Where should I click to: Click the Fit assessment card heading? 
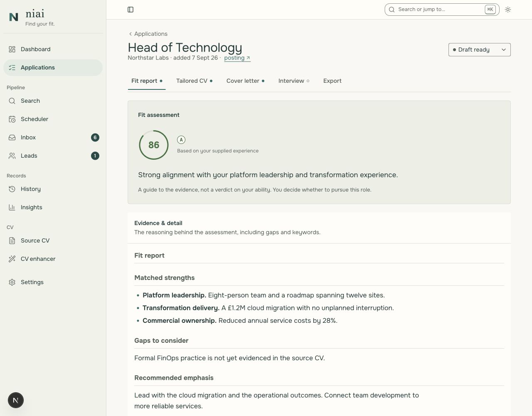click(159, 115)
